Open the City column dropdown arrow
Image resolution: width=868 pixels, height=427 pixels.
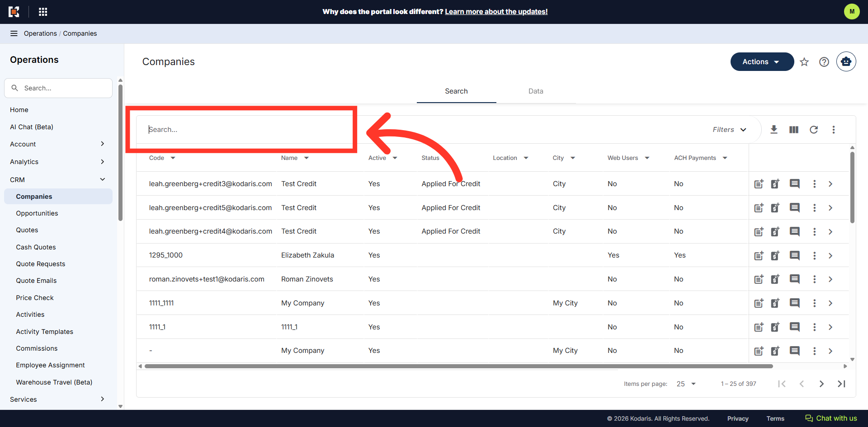point(573,158)
